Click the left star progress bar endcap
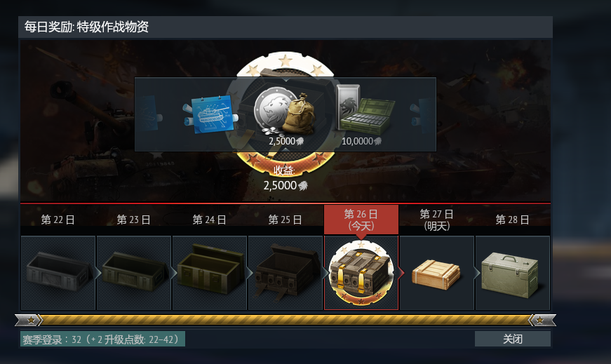The height and width of the screenshot is (364, 611). click(29, 321)
